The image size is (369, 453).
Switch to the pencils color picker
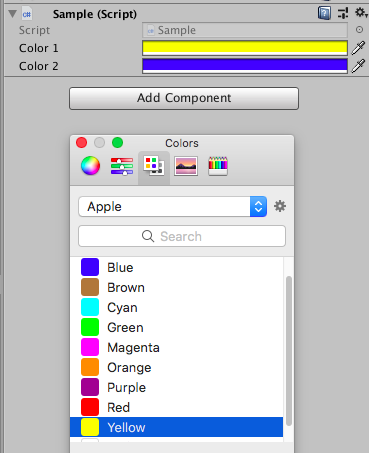pos(218,166)
